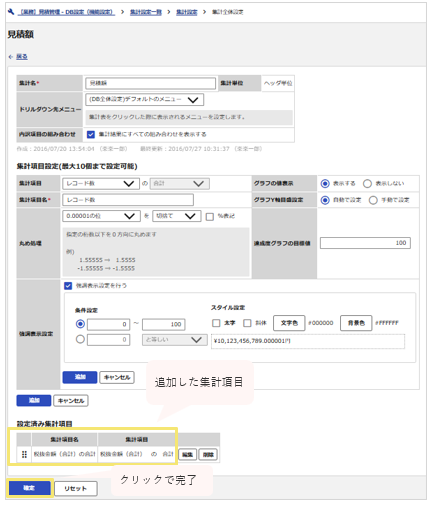Viewport: 433px width, 505px height.
Task: Focus the 集計名 text field
Action: point(151,83)
